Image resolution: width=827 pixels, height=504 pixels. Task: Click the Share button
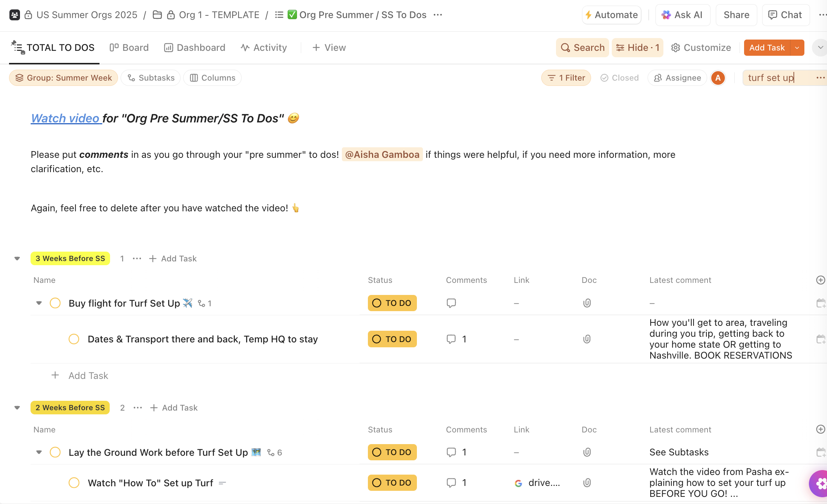(x=736, y=15)
